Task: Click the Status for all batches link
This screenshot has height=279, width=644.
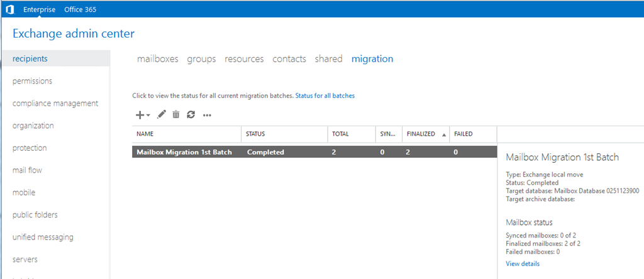Action: click(325, 96)
